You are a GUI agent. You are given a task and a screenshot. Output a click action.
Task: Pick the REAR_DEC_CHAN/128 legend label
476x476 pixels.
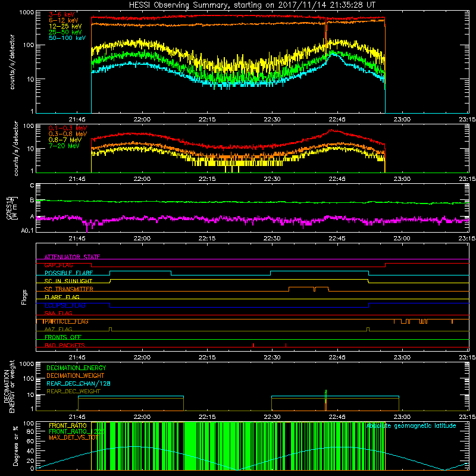[x=79, y=383]
